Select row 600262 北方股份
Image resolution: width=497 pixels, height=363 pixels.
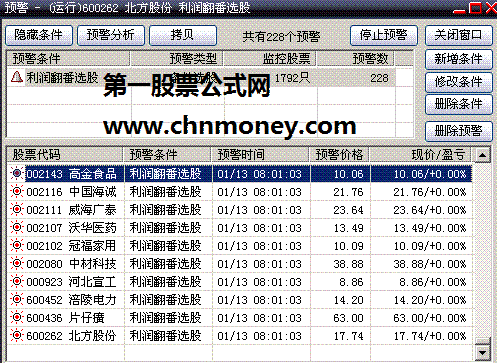tap(240, 336)
